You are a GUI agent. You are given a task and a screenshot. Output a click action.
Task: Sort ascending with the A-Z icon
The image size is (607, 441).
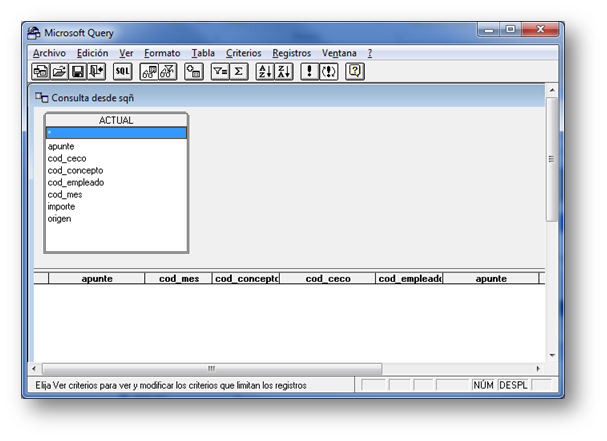265,72
